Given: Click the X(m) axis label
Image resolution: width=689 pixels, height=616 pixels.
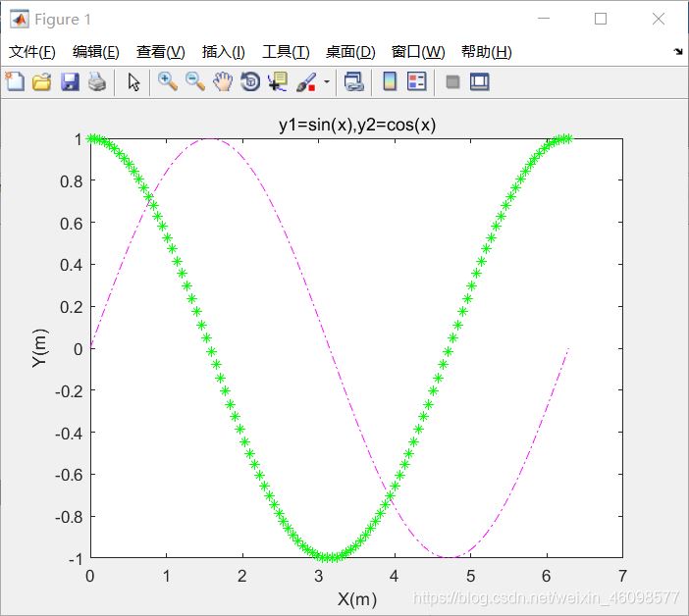Looking at the screenshot, I should coord(357,599).
